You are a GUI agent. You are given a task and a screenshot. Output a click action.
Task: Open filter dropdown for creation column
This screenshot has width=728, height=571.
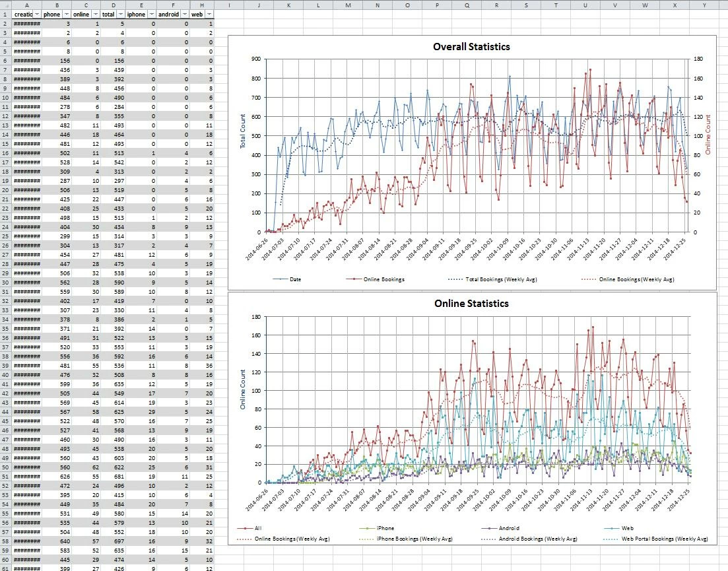pyautogui.click(x=37, y=15)
